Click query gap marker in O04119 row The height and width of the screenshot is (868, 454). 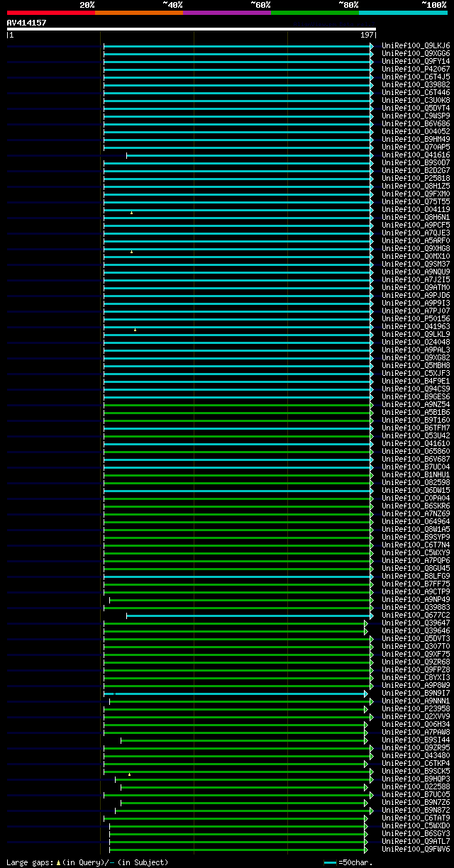(131, 212)
